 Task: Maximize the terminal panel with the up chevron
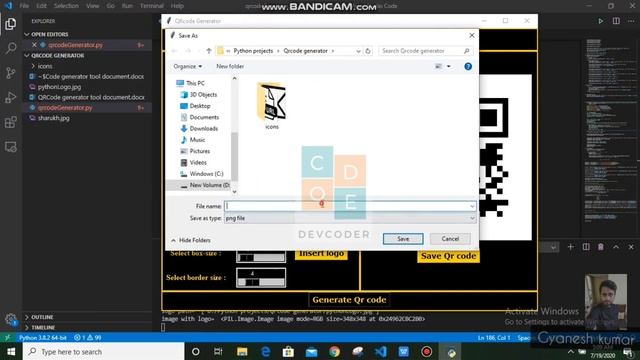tap(616, 247)
